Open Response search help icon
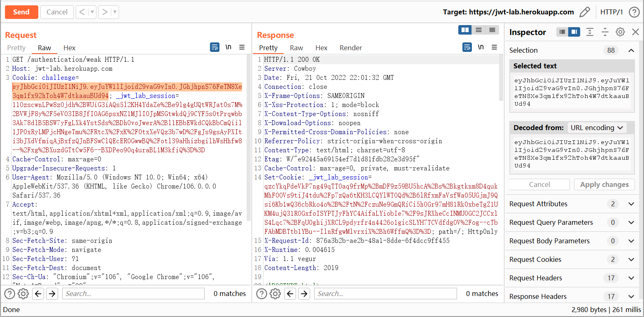This screenshot has width=644, height=317. pos(261,294)
